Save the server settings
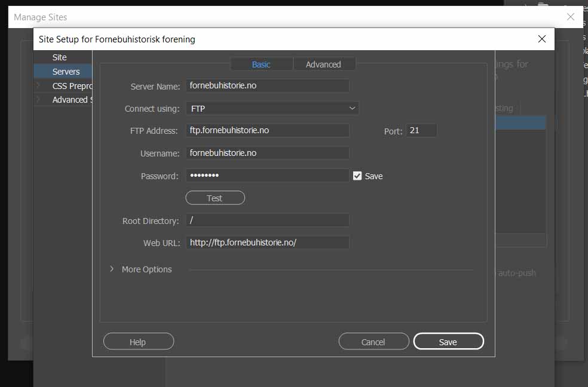The image size is (588, 387). (x=448, y=341)
